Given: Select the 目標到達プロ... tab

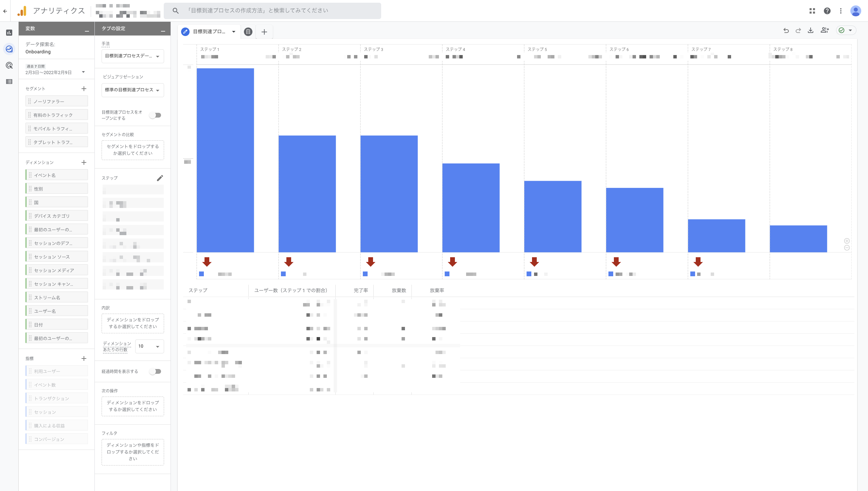Looking at the screenshot, I should [209, 32].
